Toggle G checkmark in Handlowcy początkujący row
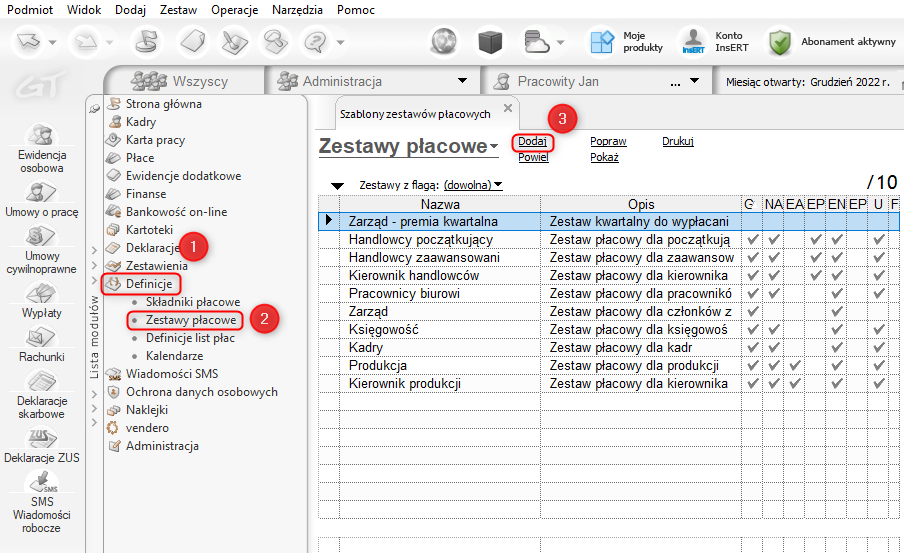Viewport: 904px width, 553px height. (x=752, y=239)
